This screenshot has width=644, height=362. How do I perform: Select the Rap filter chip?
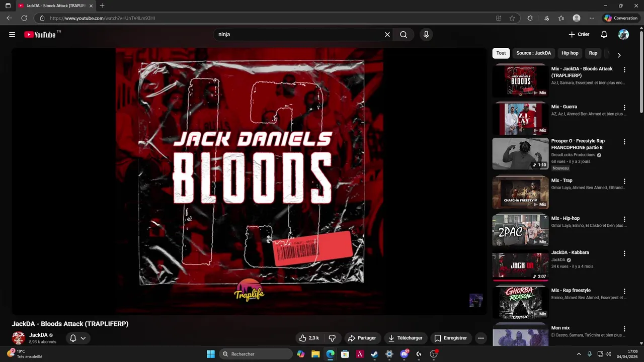[593, 53]
